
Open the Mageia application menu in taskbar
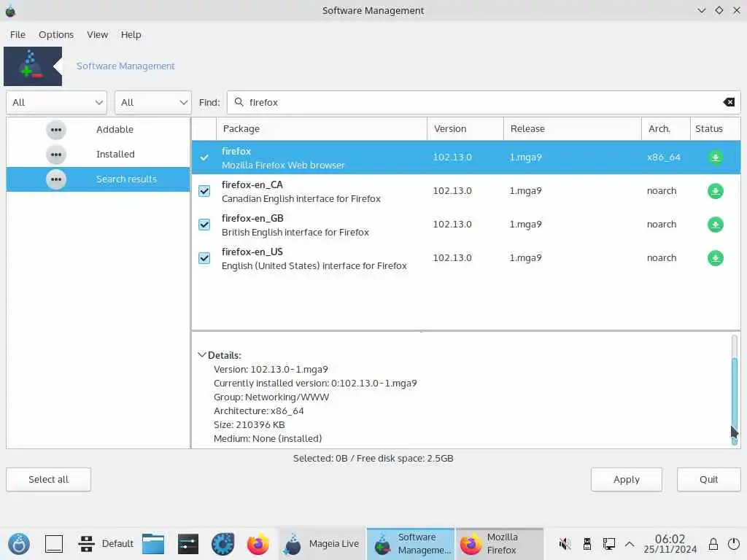19,544
